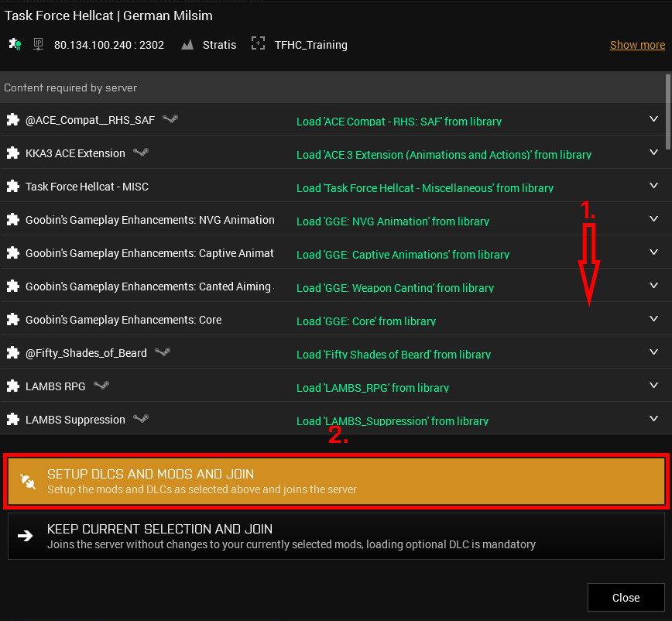Click plug icon on Setup DLCs button
The width and height of the screenshot is (672, 621).
[29, 482]
